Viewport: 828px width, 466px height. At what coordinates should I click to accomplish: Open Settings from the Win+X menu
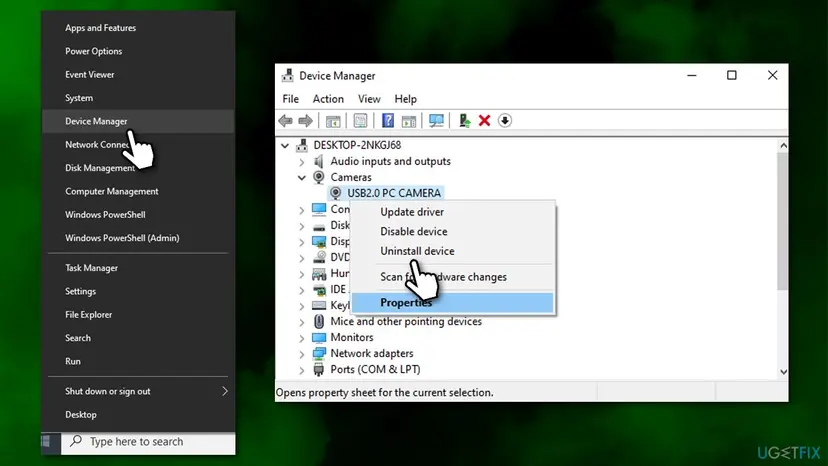pyautogui.click(x=138, y=291)
